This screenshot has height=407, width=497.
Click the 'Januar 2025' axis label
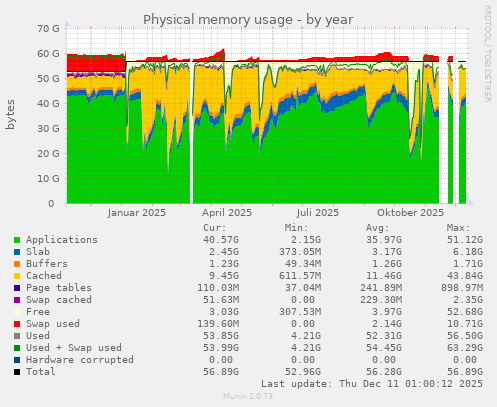coord(137,213)
